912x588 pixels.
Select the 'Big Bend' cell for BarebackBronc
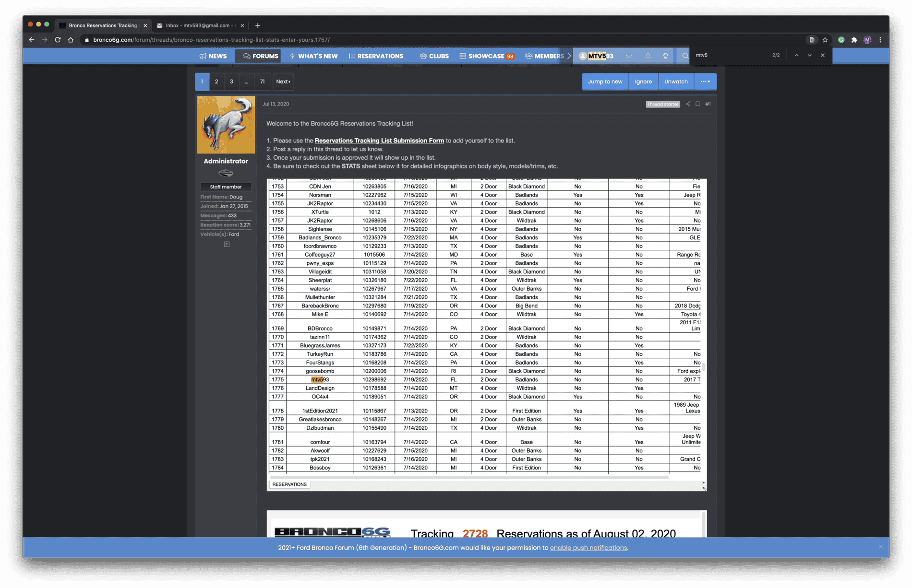tap(527, 306)
